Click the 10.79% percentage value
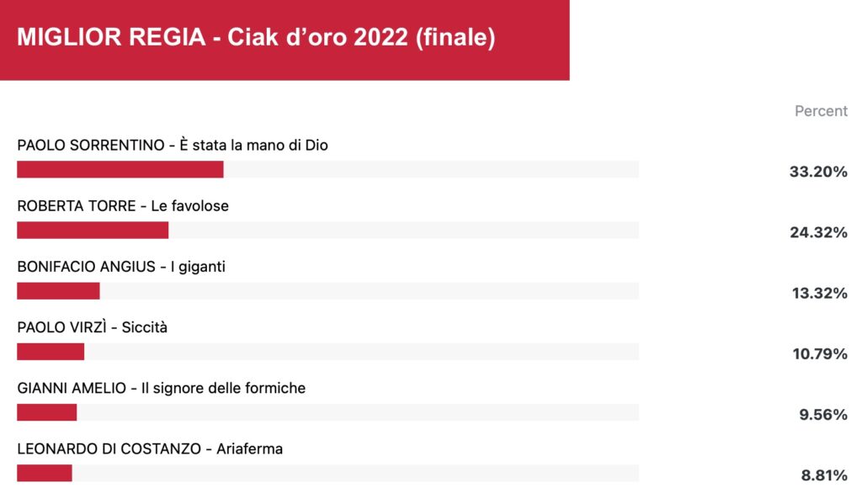Viewport: 862px width, 504px height. [x=819, y=353]
